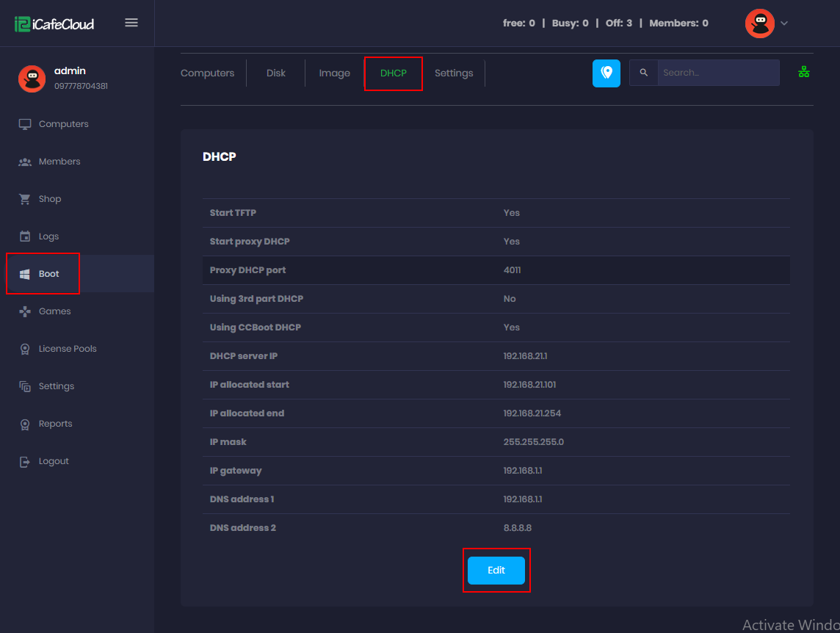
Task: Click the blue location pin icon
Action: 606,73
